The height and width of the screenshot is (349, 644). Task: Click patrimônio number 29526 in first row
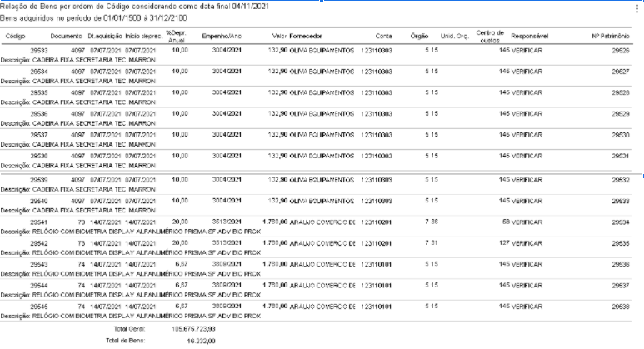coord(620,51)
